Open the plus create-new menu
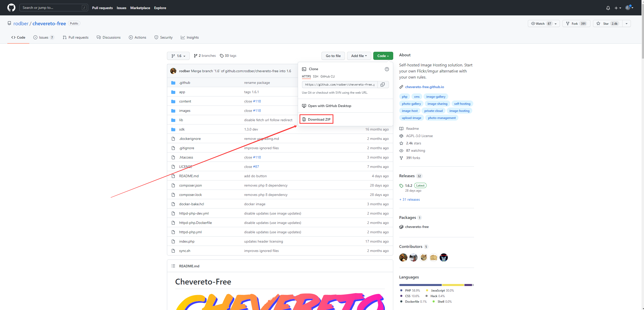The width and height of the screenshot is (644, 310). 618,8
